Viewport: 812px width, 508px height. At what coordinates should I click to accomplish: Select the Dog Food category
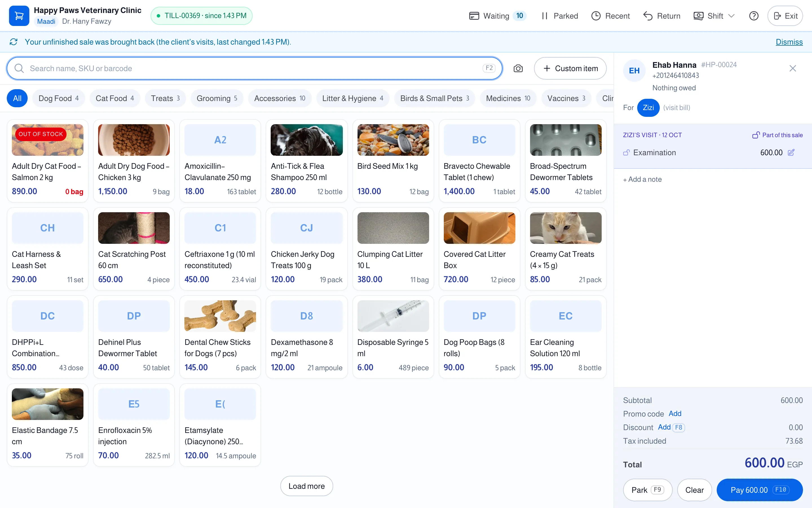[x=58, y=98]
